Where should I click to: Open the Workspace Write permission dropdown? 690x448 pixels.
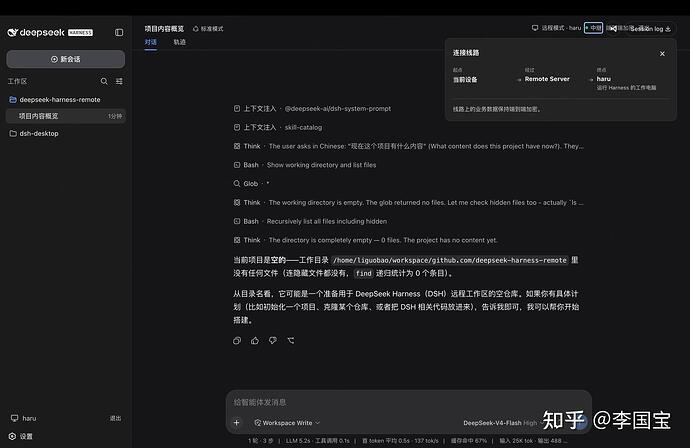pos(287,422)
